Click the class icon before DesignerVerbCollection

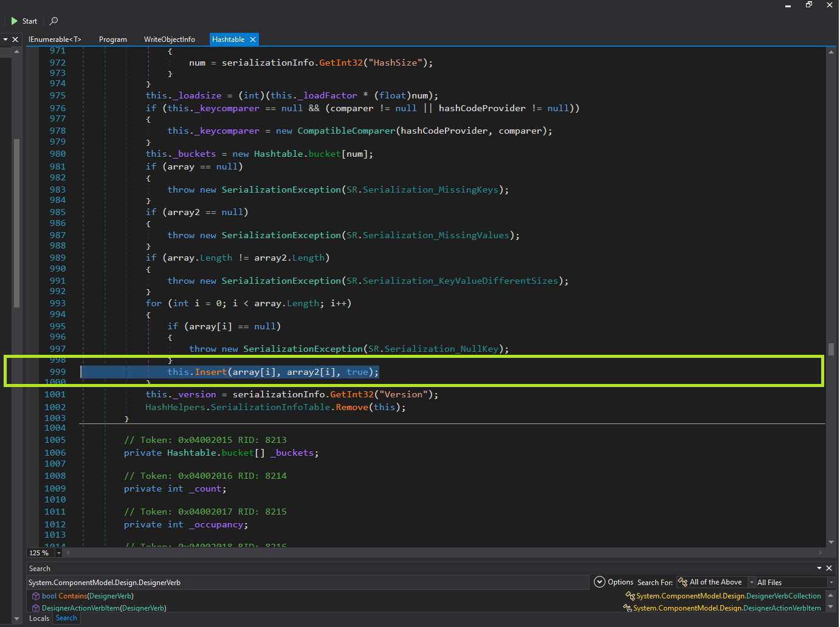[x=630, y=596]
